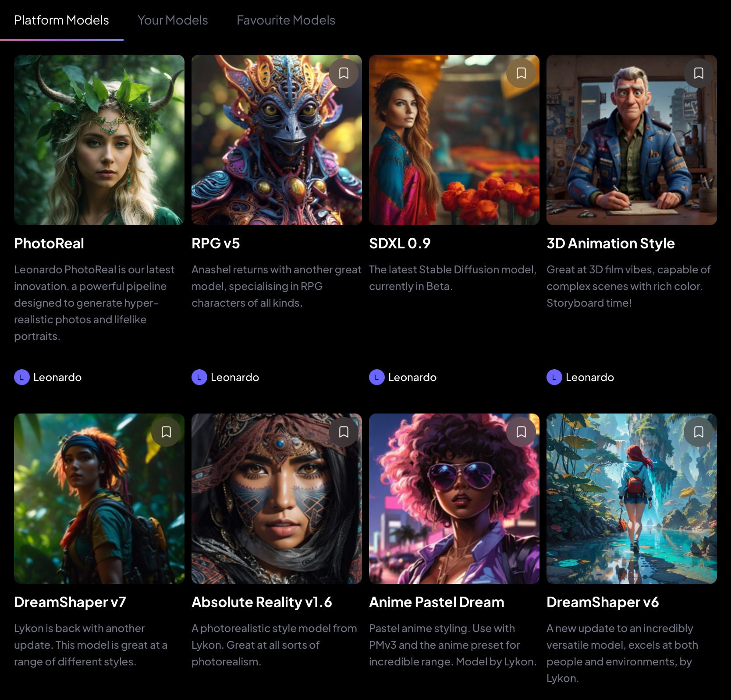The width and height of the screenshot is (731, 700).
Task: Click the DreamShaper v7 title link
Action: (x=69, y=602)
